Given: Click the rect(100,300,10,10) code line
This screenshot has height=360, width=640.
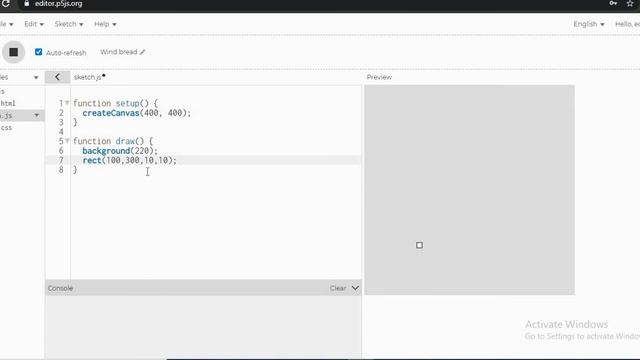Looking at the screenshot, I should pos(129,160).
